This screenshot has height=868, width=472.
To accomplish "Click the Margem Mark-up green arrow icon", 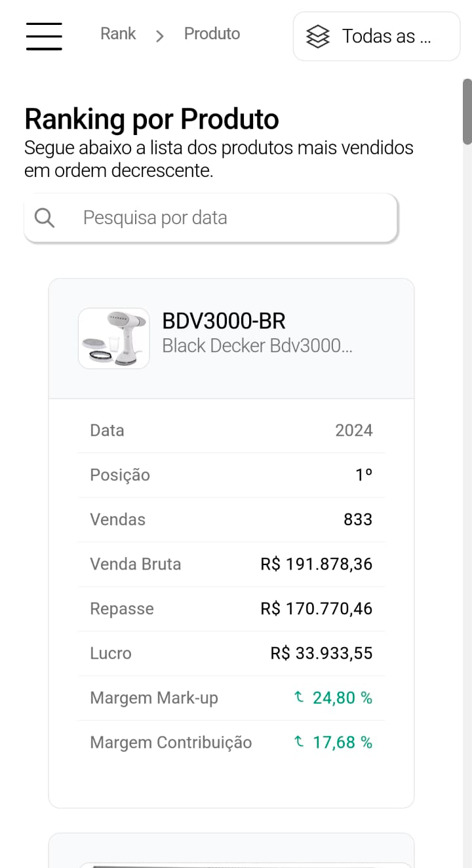I will tap(299, 698).
